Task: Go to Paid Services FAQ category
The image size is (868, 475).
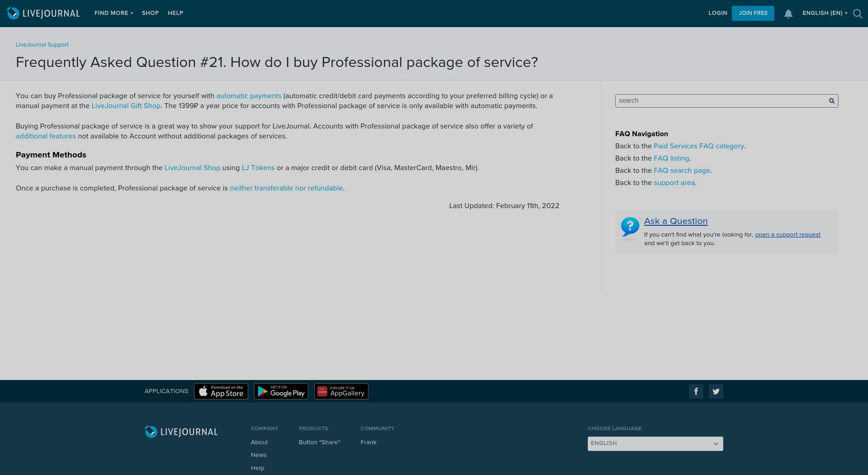Action: (698, 146)
